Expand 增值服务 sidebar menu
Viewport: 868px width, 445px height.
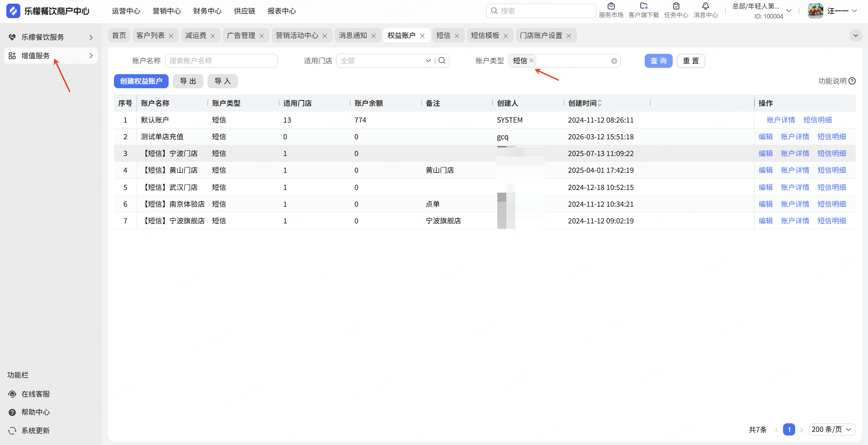tap(51, 56)
